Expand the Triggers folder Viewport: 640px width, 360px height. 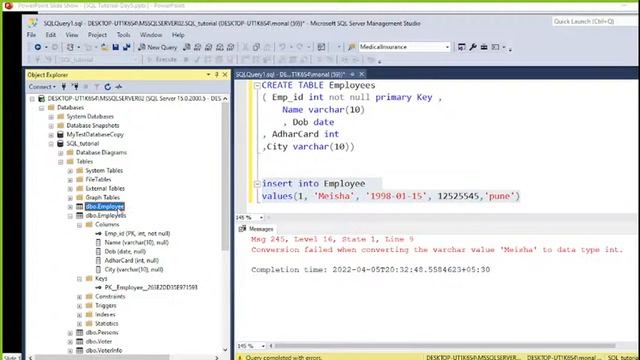(x=80, y=306)
